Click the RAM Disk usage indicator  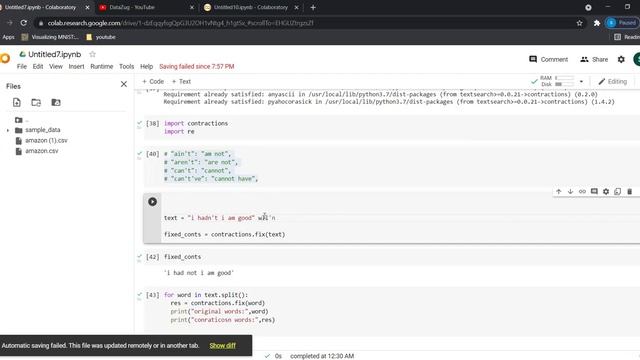[557, 81]
